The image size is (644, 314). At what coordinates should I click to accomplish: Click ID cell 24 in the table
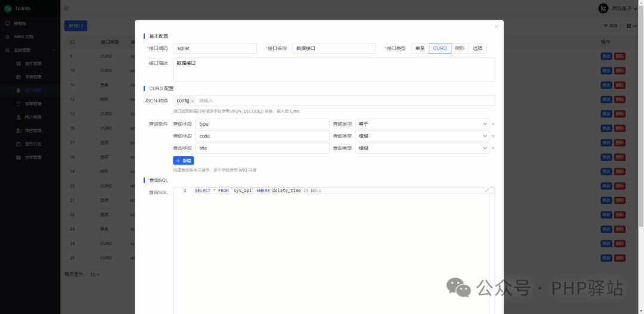(72, 244)
